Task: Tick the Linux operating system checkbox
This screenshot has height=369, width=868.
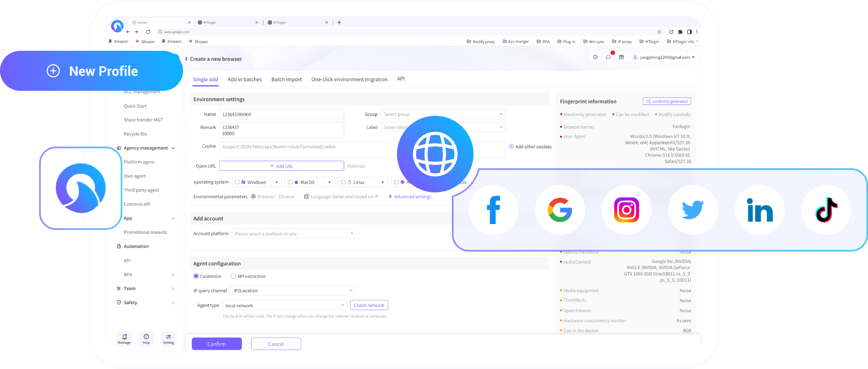Action: (343, 182)
